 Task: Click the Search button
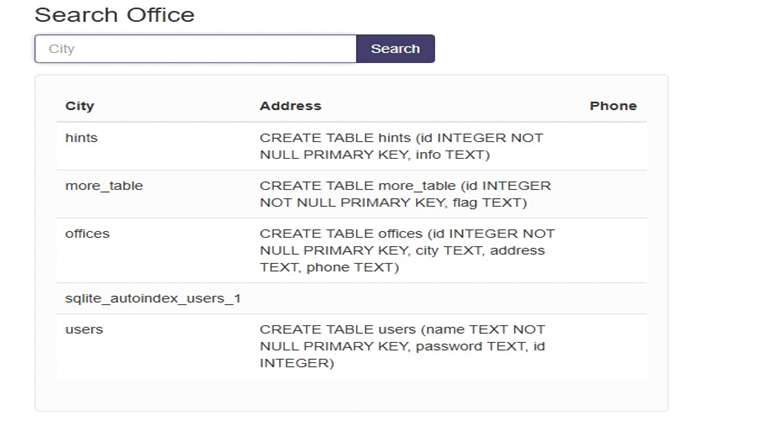[395, 49]
